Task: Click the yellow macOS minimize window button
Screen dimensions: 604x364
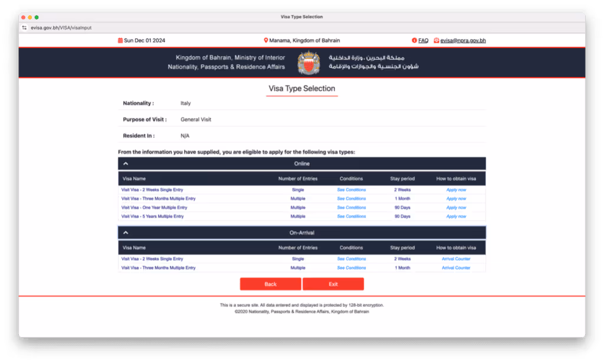Action: coord(30,17)
